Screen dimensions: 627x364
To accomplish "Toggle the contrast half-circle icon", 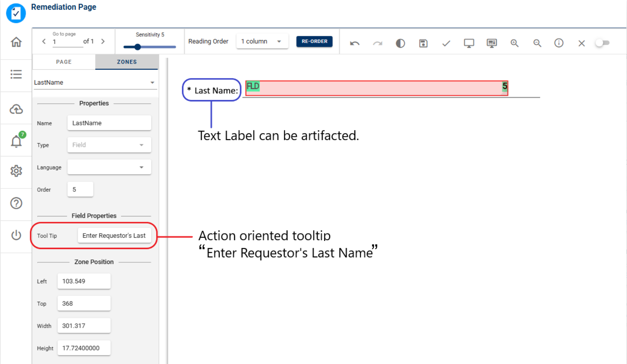I will 400,43.
